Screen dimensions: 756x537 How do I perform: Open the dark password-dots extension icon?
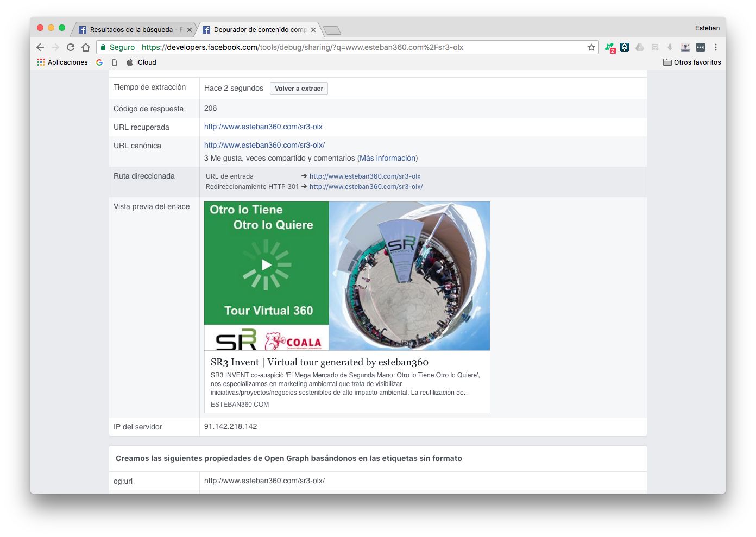pos(701,47)
